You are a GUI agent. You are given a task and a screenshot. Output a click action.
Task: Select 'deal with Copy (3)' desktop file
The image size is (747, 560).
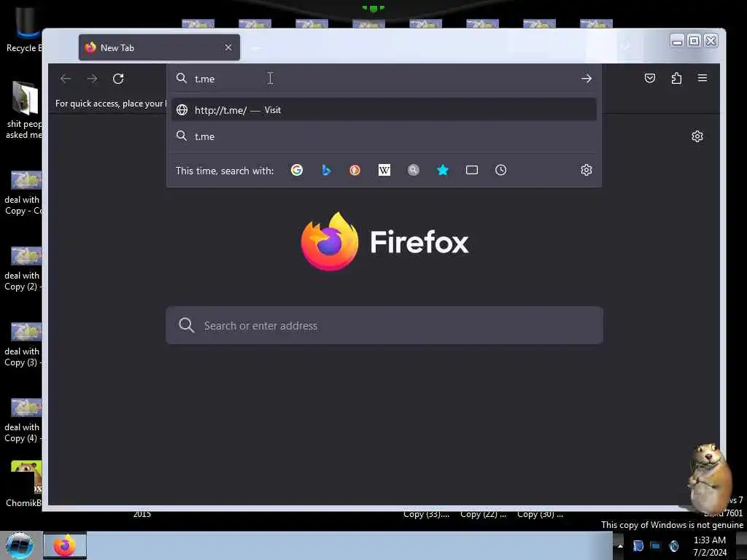24,345
